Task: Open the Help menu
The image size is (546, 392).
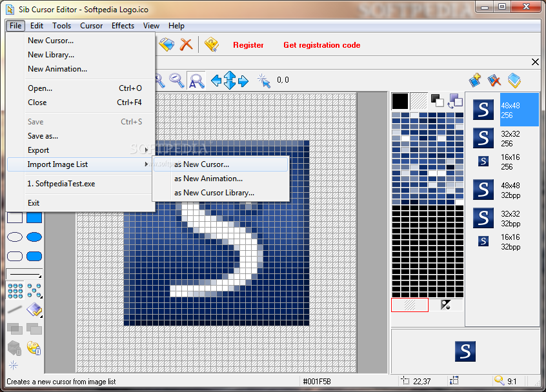Action: click(x=176, y=26)
